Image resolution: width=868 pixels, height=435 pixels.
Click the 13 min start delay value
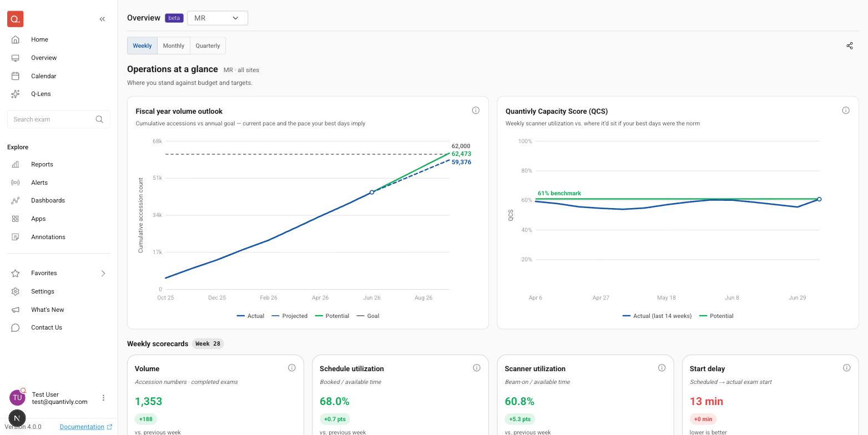[x=706, y=401]
